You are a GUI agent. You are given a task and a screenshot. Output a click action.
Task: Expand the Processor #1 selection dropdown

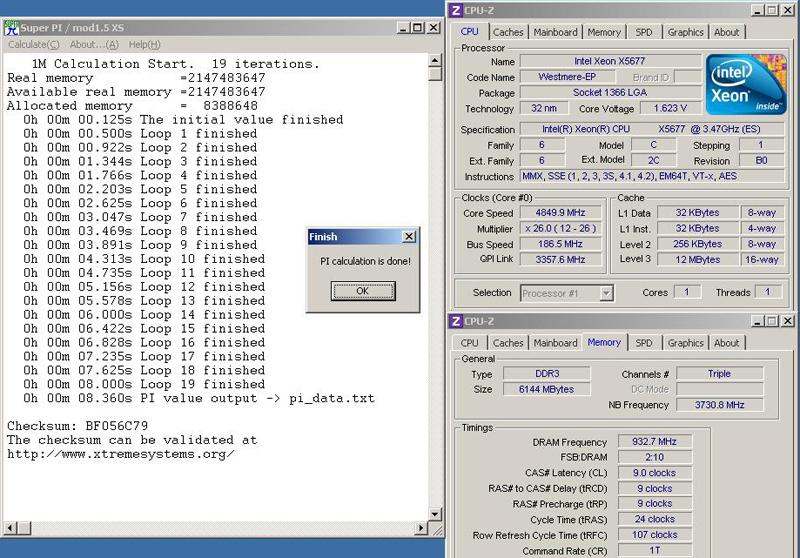[x=606, y=293]
